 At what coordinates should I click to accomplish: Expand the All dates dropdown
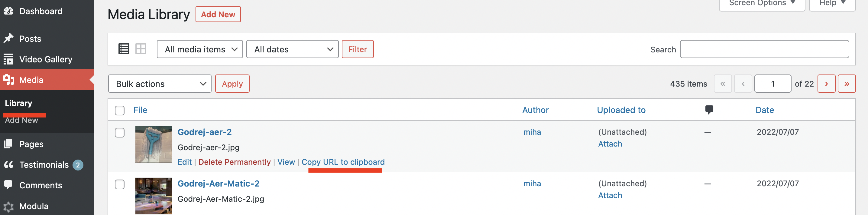click(x=292, y=49)
